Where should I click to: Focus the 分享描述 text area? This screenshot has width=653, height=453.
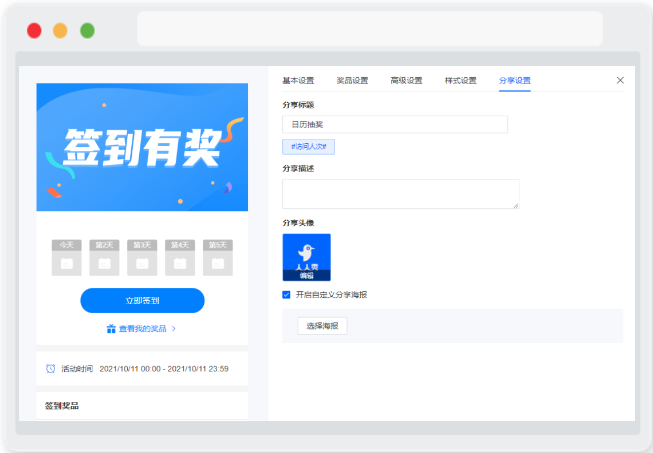click(401, 194)
